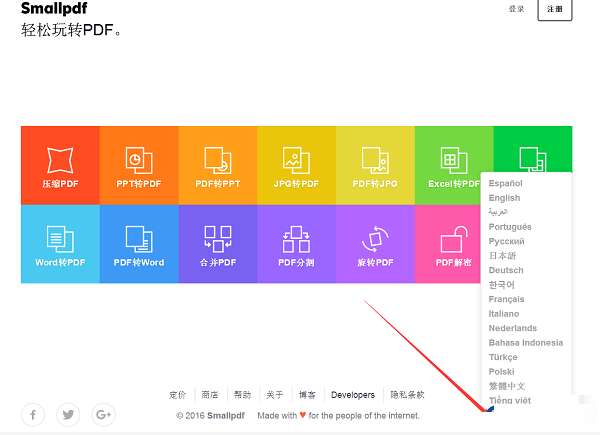This screenshot has width=600, height=435.
Task: Open the 隐私条款 privacy footer link
Action: pyautogui.click(x=407, y=395)
